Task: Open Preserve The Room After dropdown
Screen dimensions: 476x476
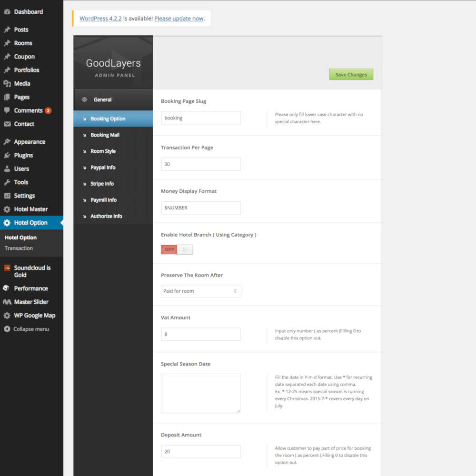Action: pyautogui.click(x=201, y=291)
